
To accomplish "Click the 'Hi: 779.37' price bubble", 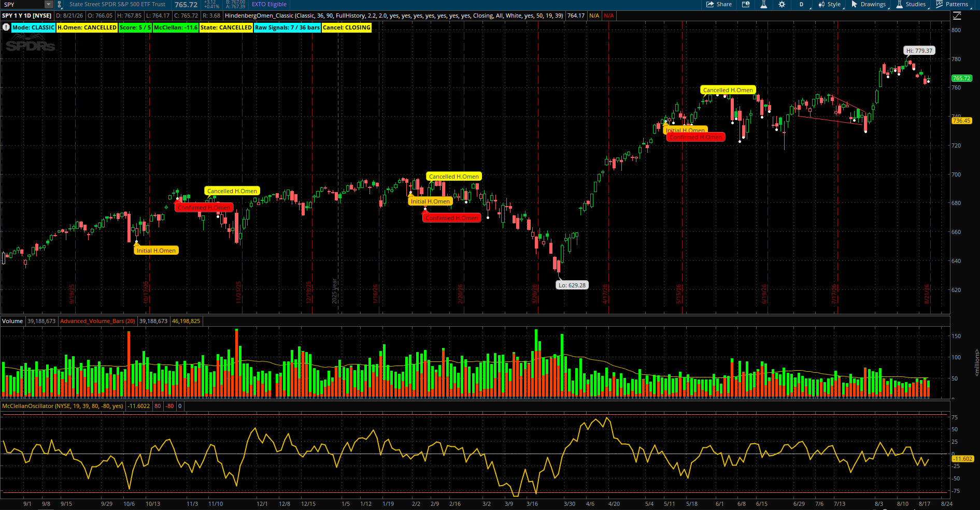I will tap(919, 51).
